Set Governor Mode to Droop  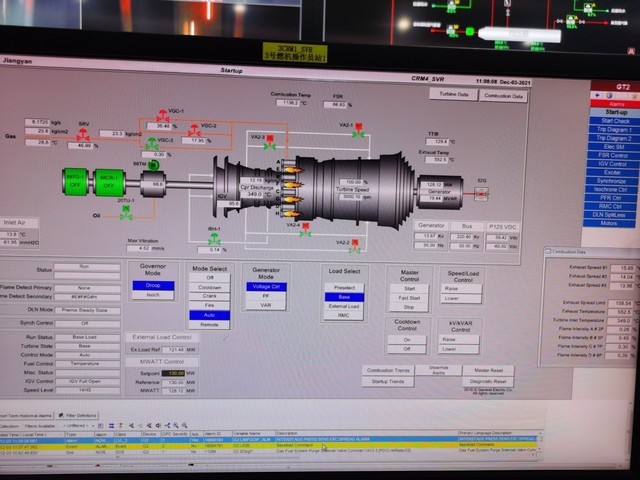point(153,285)
